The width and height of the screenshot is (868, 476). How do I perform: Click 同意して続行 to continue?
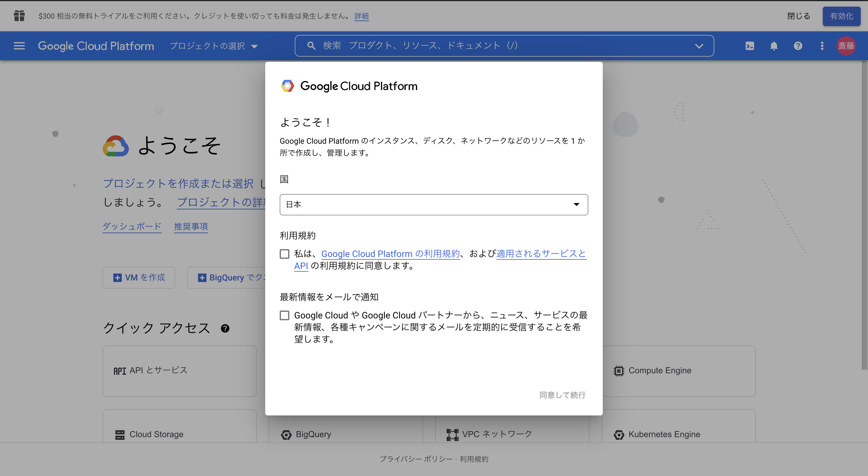click(562, 395)
